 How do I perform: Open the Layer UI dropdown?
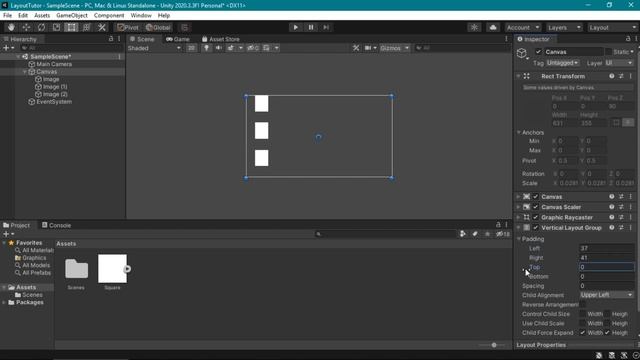click(x=619, y=63)
